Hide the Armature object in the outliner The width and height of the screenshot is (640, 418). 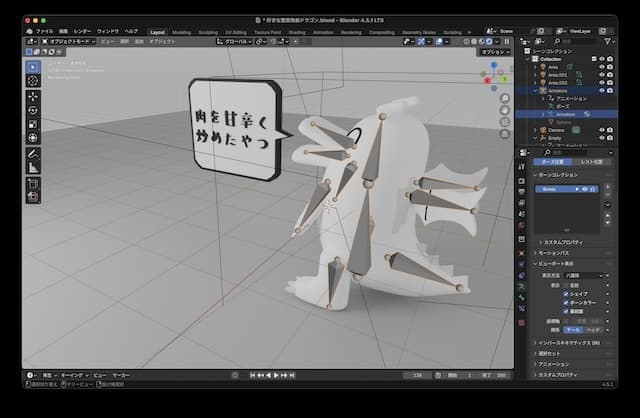click(x=600, y=90)
